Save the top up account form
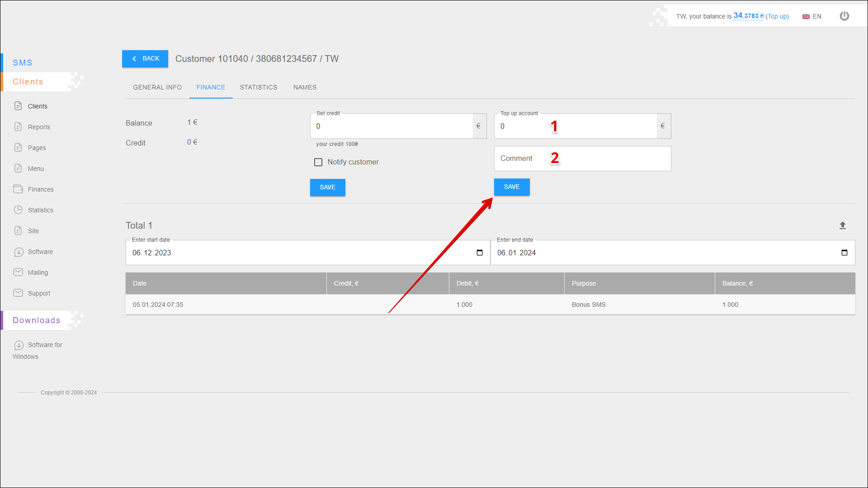The image size is (868, 488). 512,187
